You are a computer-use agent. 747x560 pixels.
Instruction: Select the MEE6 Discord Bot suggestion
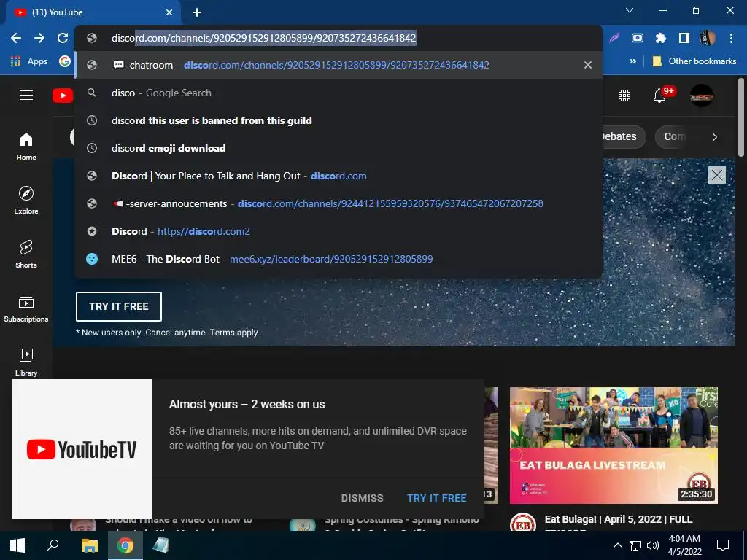(338, 259)
